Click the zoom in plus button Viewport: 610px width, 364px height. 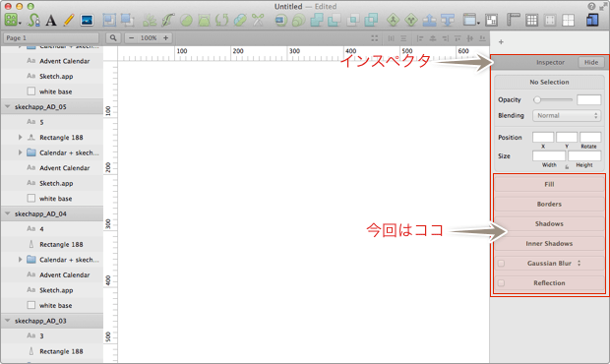[165, 37]
